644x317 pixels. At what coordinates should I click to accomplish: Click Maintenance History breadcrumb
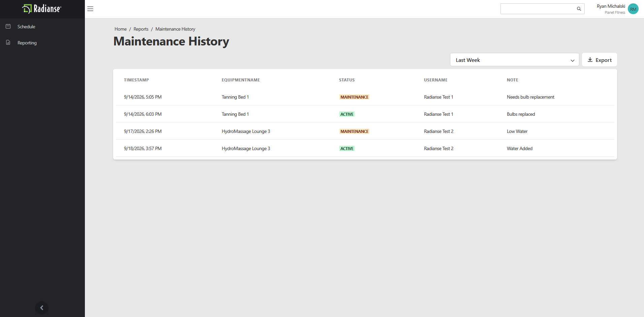[x=175, y=29]
